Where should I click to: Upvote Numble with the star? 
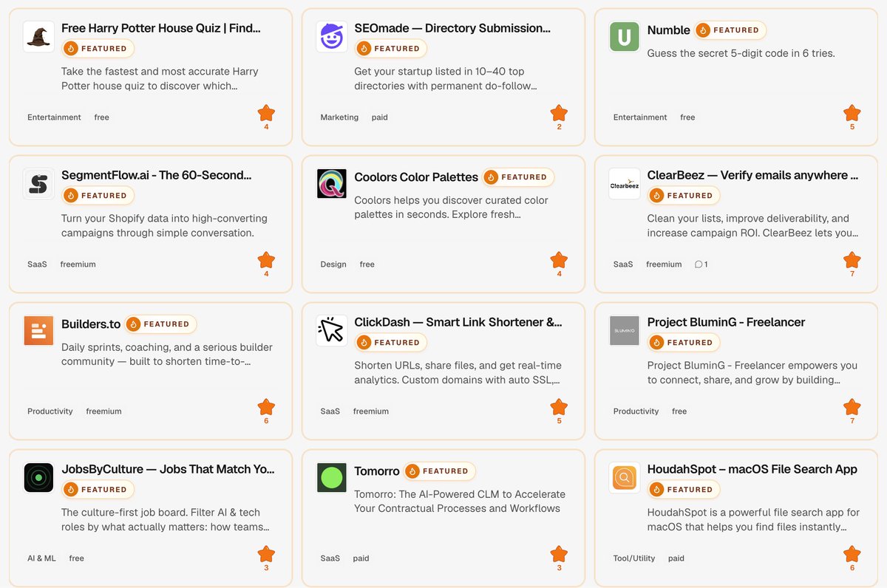[852, 113]
